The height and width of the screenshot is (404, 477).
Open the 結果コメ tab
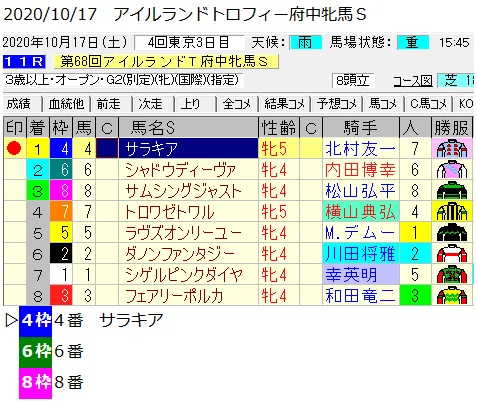(x=285, y=104)
